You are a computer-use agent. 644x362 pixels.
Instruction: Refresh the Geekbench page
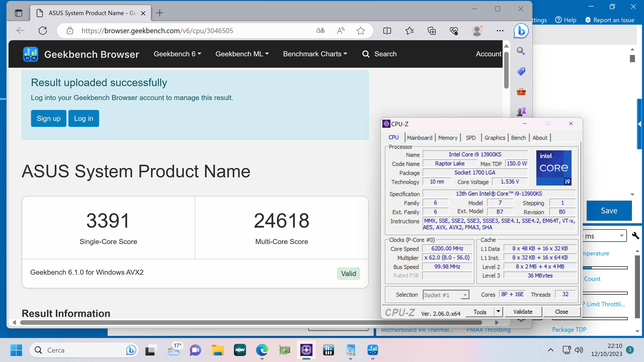click(x=43, y=31)
